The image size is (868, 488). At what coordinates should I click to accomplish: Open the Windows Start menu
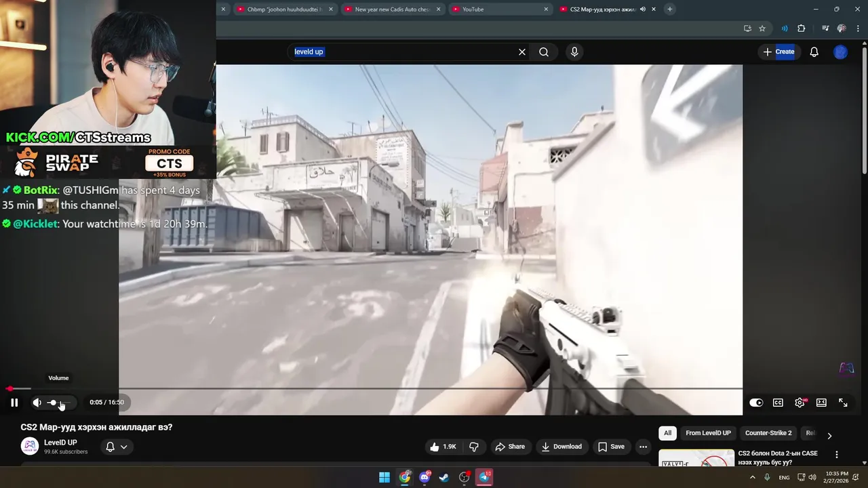point(384,477)
